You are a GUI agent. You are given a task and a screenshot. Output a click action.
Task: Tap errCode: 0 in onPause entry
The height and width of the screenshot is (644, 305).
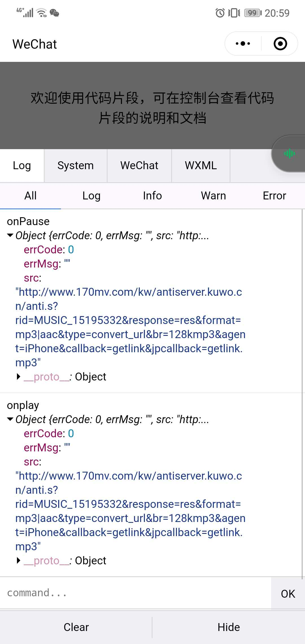[49, 249]
